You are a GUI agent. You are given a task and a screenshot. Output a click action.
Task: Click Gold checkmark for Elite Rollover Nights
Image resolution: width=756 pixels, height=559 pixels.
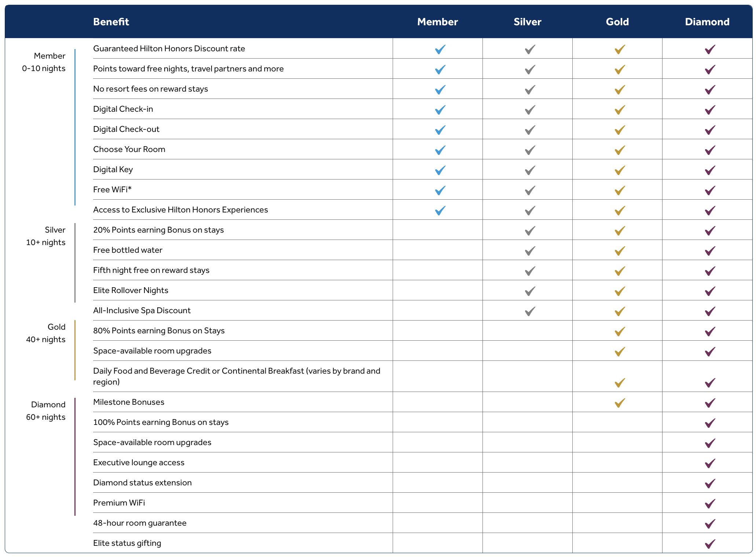[620, 291]
